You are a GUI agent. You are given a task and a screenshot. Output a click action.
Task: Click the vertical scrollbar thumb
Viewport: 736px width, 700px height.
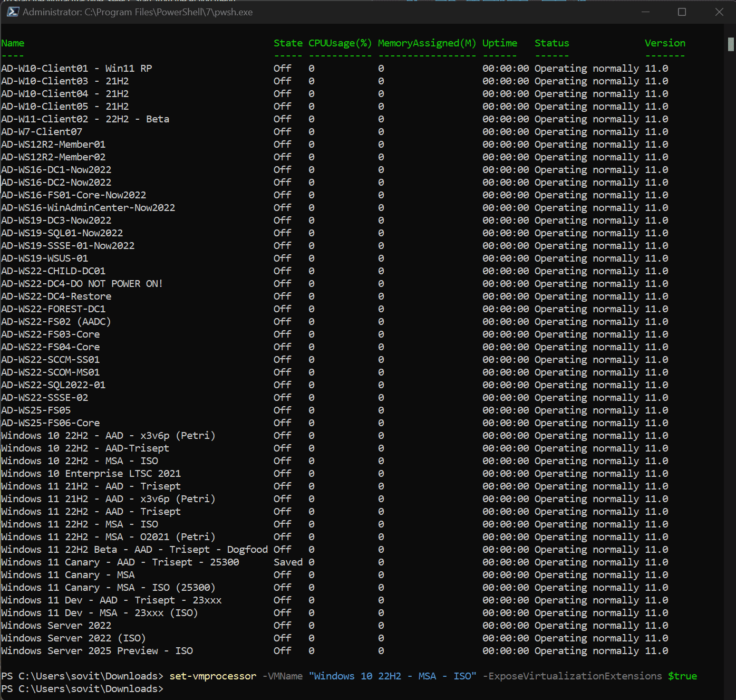(x=731, y=44)
